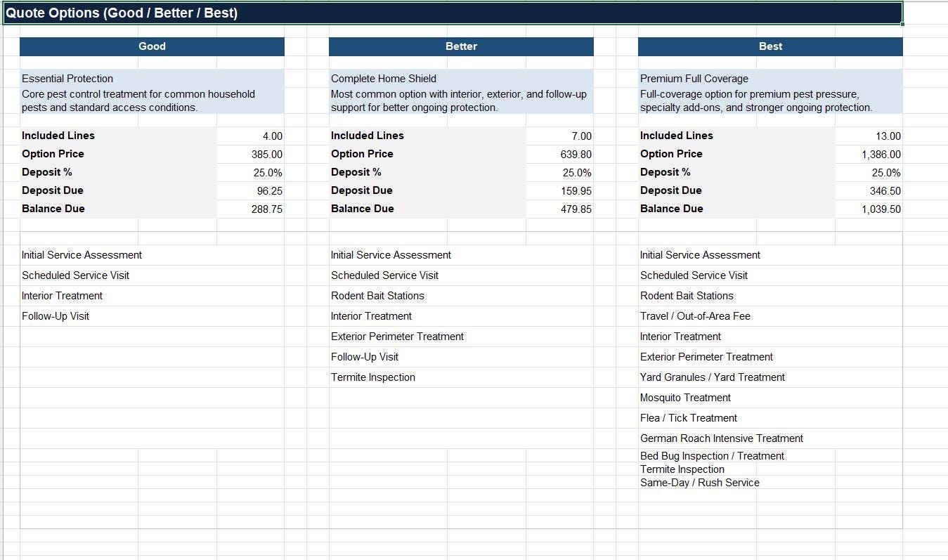The width and height of the screenshot is (948, 560).
Task: Select Interior Treatment in Good list
Action: click(x=152, y=296)
